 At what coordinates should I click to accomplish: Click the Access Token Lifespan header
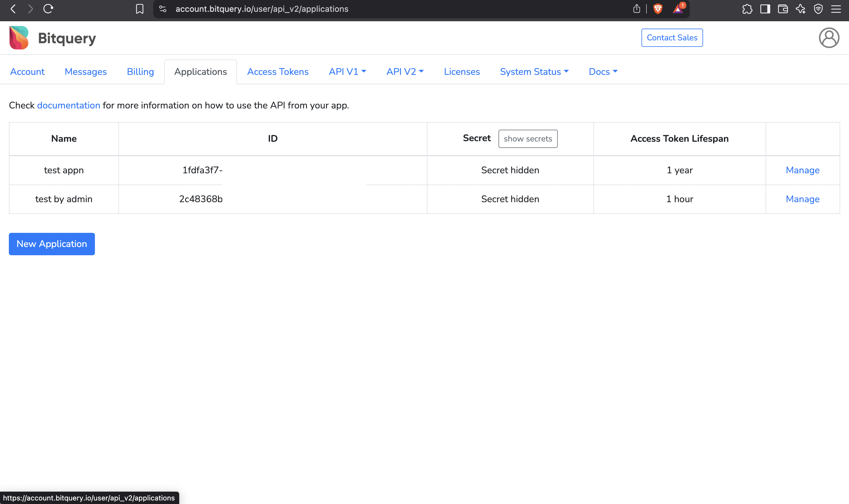pyautogui.click(x=679, y=139)
